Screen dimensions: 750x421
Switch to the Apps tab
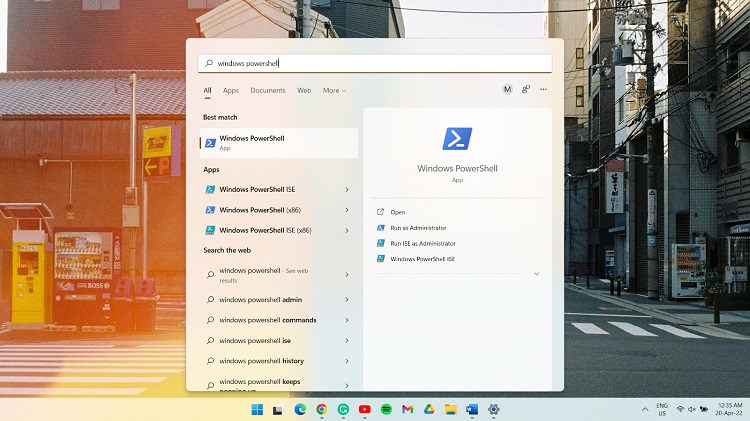231,90
